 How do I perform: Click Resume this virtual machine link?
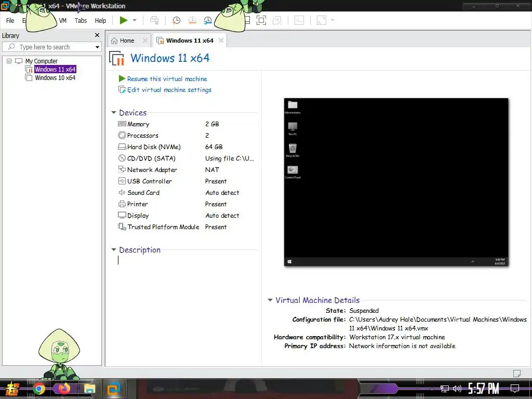point(167,79)
